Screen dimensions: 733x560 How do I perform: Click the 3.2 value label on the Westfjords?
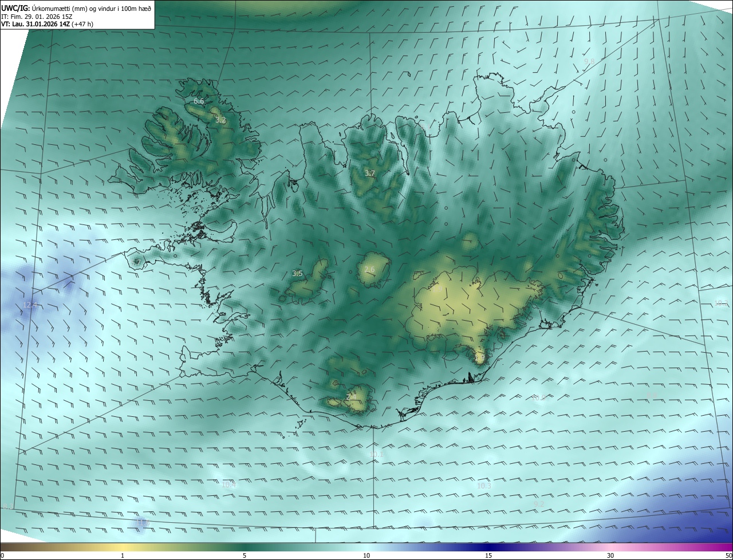(220, 121)
